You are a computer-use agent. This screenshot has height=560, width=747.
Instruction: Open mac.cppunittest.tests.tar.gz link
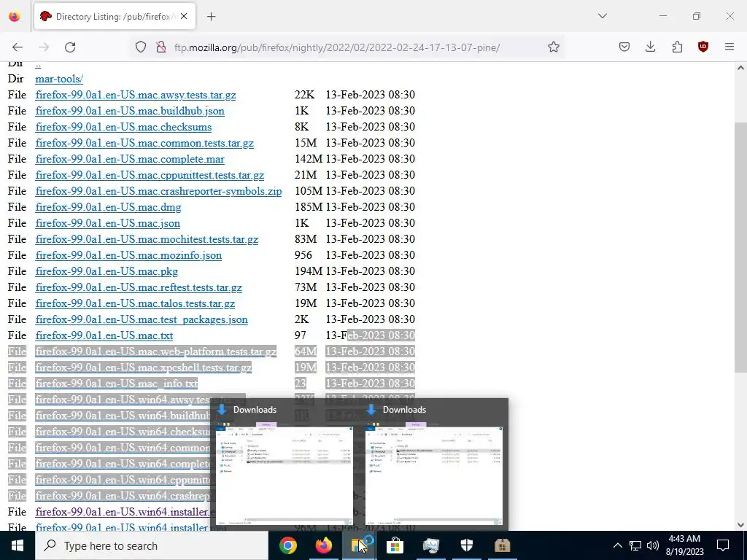(x=150, y=175)
